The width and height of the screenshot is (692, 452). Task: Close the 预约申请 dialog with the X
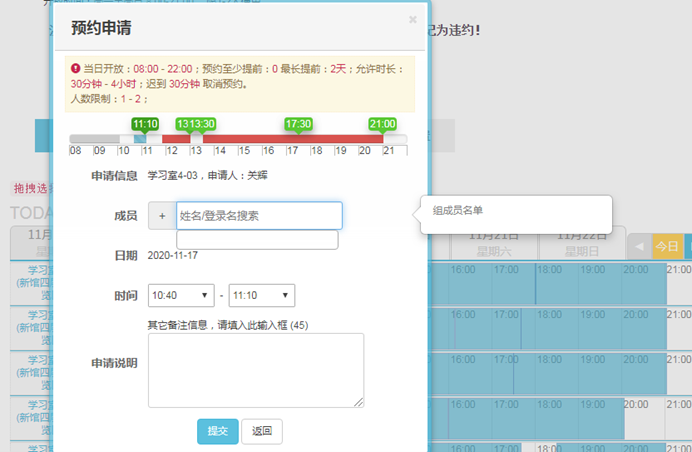point(413,19)
